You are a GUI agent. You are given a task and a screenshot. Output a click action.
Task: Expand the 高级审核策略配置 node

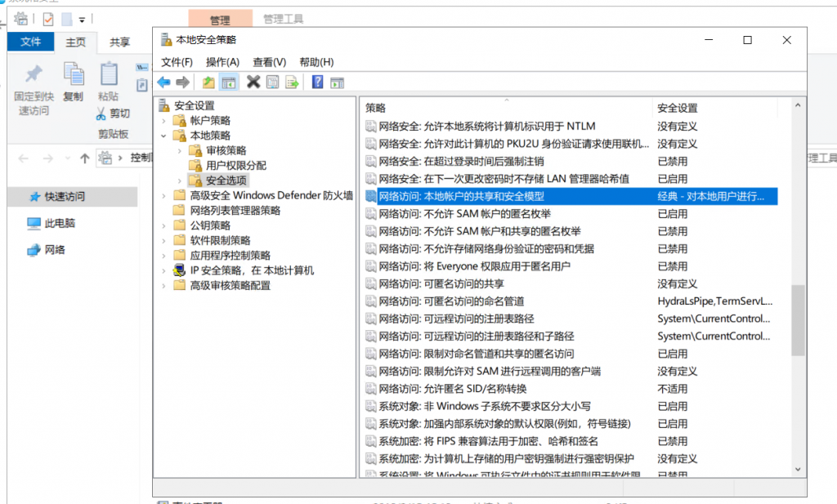pos(163,285)
